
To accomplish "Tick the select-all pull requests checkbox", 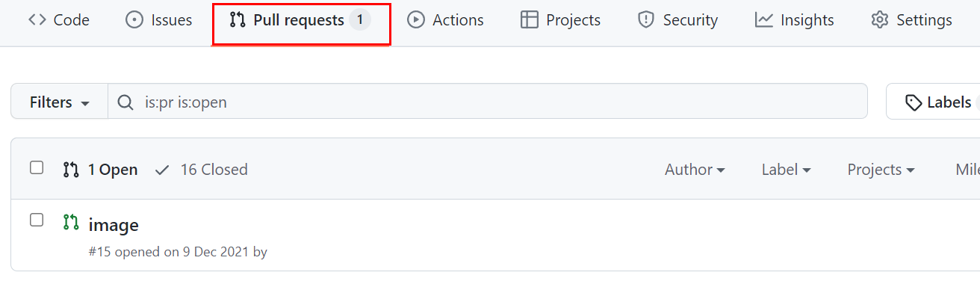I will click(37, 168).
